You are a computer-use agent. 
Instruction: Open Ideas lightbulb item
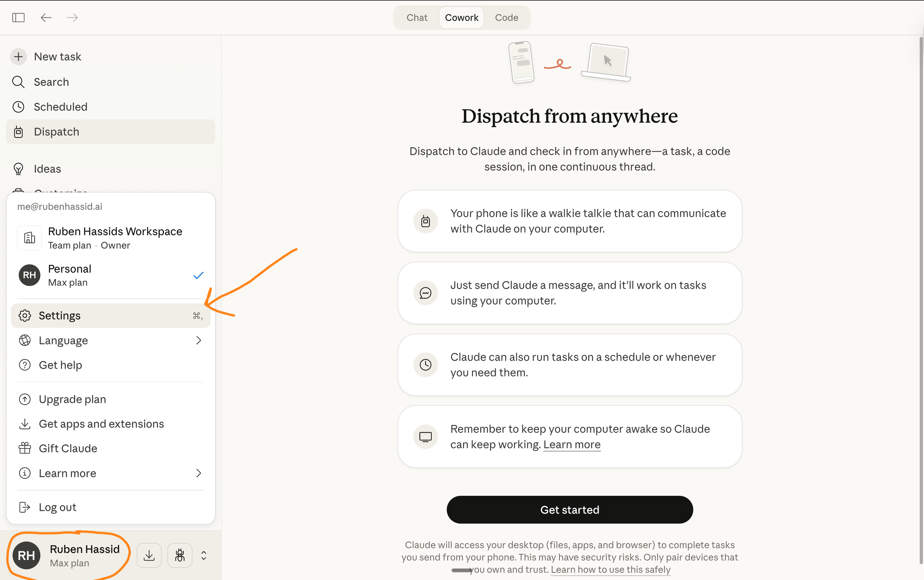[47, 169]
